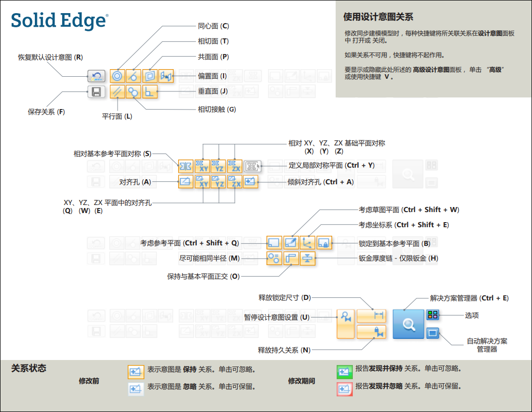Click the 解决方案管理器 (Ctrl + E) label
Screen dimensions: 532x412
[469, 298]
